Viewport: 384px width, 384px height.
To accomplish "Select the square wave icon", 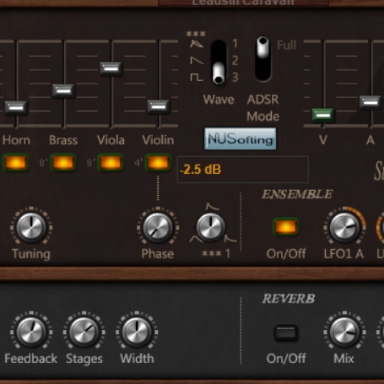I will 196,77.
